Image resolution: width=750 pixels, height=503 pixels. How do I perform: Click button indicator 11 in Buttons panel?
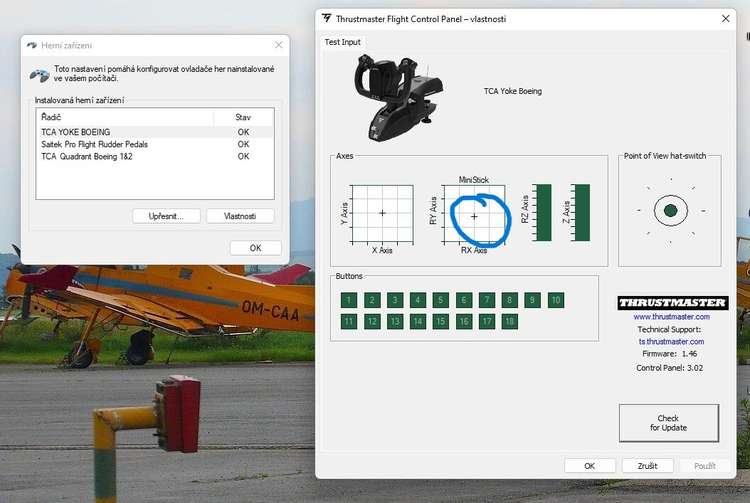[349, 321]
